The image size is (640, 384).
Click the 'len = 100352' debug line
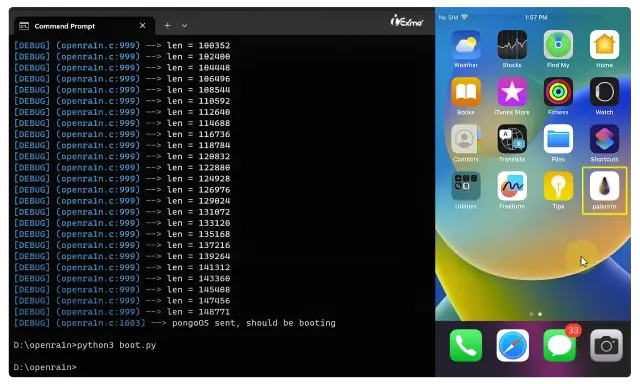click(x=122, y=45)
